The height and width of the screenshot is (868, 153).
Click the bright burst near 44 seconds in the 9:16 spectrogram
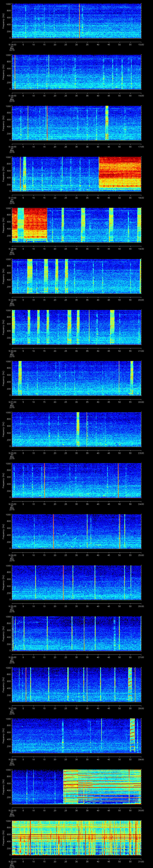107,123
